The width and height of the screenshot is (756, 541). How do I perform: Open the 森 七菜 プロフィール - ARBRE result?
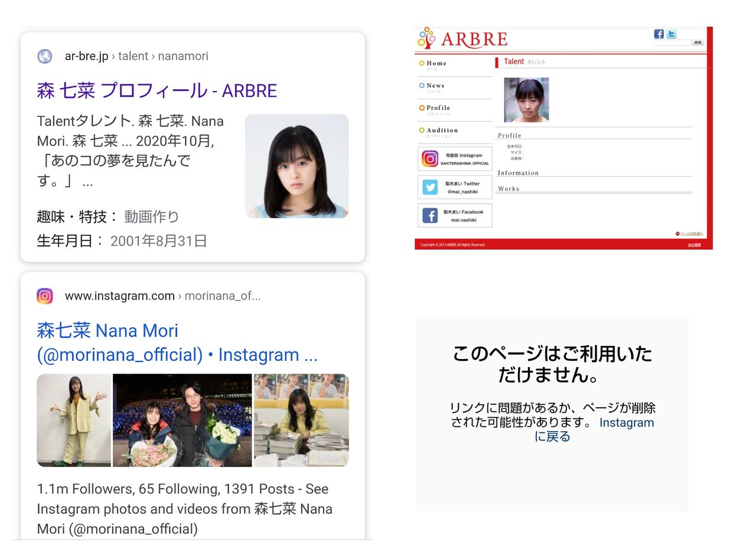click(x=157, y=90)
